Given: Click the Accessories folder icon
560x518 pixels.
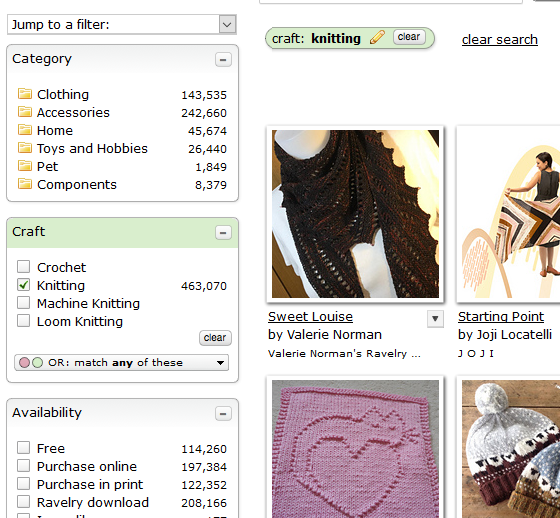Looking at the screenshot, I should tap(25, 112).
